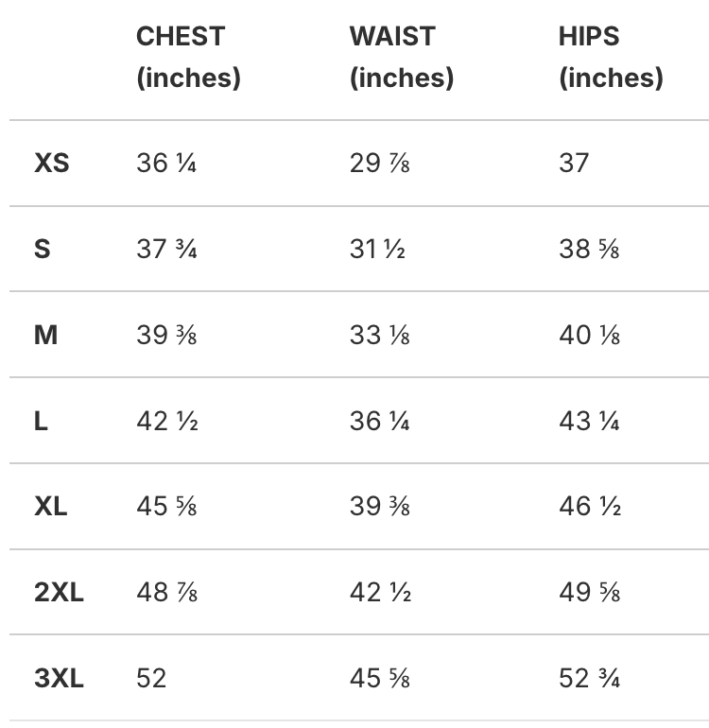
Task: Click the XS waist value 29 ⅞
Action: pyautogui.click(x=379, y=164)
